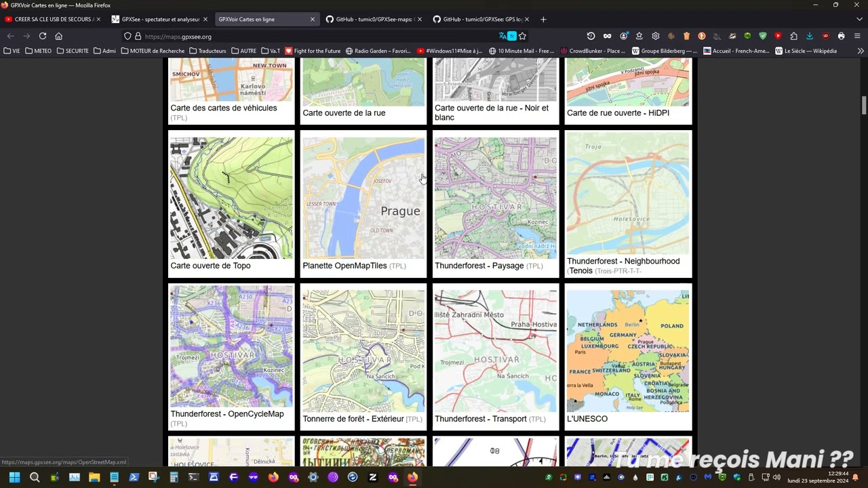Open Thunderforest - Neighbourhood map thumbnail
868x488 pixels.
pyautogui.click(x=628, y=193)
